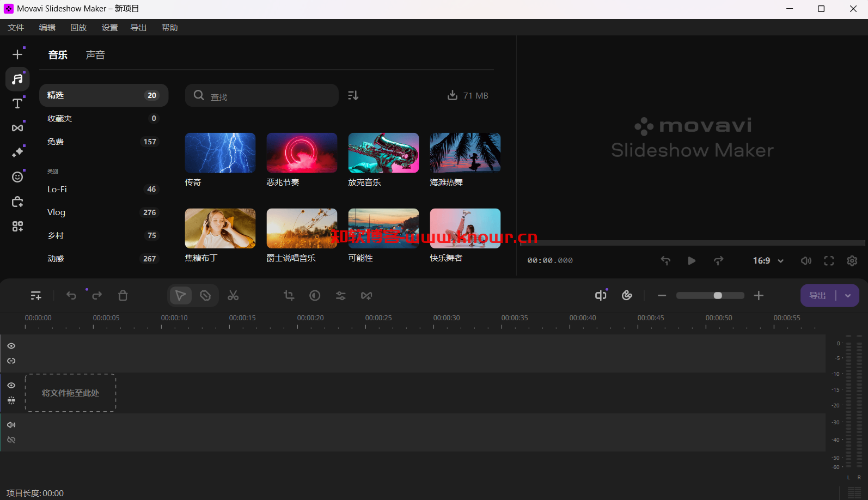
Task: Open the 16:9 aspect ratio dropdown
Action: click(x=768, y=260)
